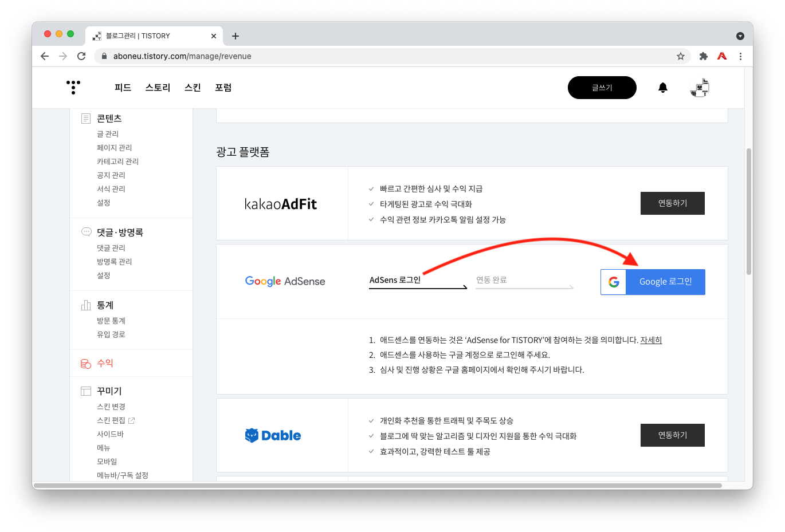Click the 통계 section heading
The height and width of the screenshot is (532, 785).
coord(105,305)
